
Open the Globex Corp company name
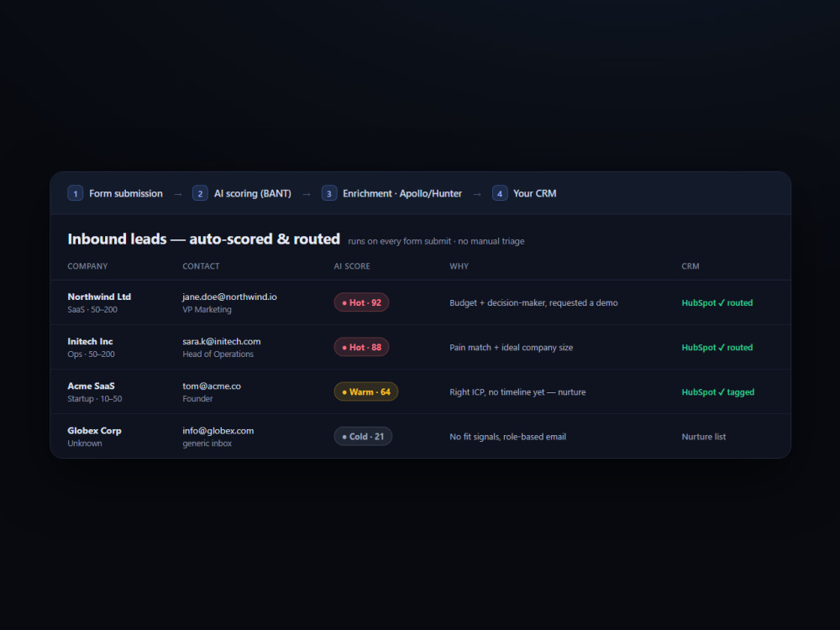point(94,431)
